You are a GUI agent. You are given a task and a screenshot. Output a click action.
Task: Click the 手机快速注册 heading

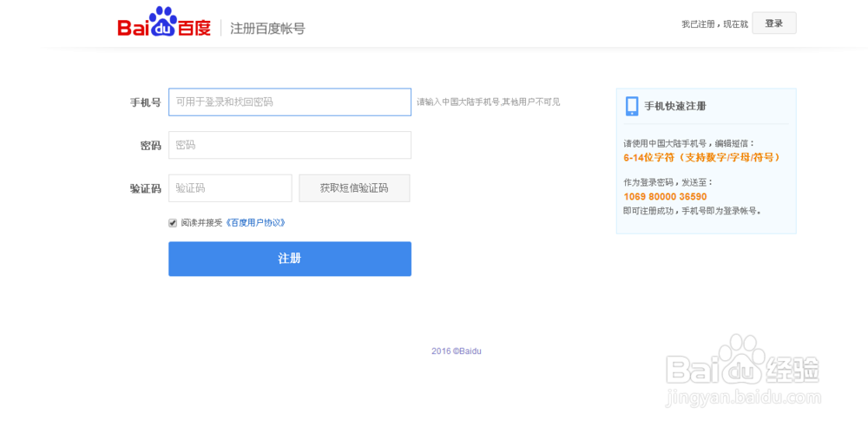click(674, 106)
